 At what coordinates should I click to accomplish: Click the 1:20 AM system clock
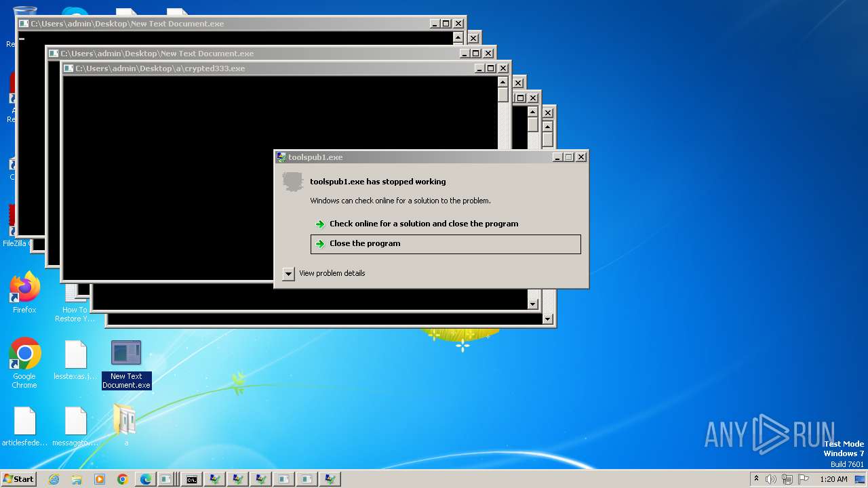tap(833, 479)
